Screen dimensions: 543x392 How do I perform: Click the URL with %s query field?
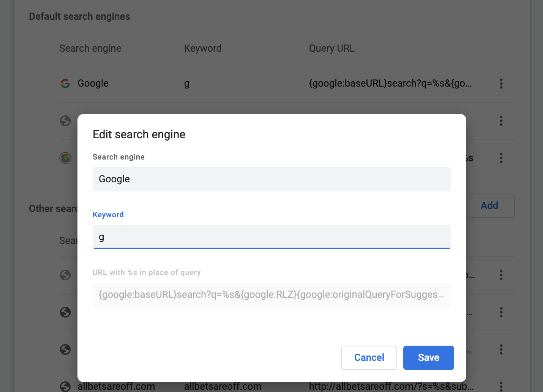(x=271, y=295)
